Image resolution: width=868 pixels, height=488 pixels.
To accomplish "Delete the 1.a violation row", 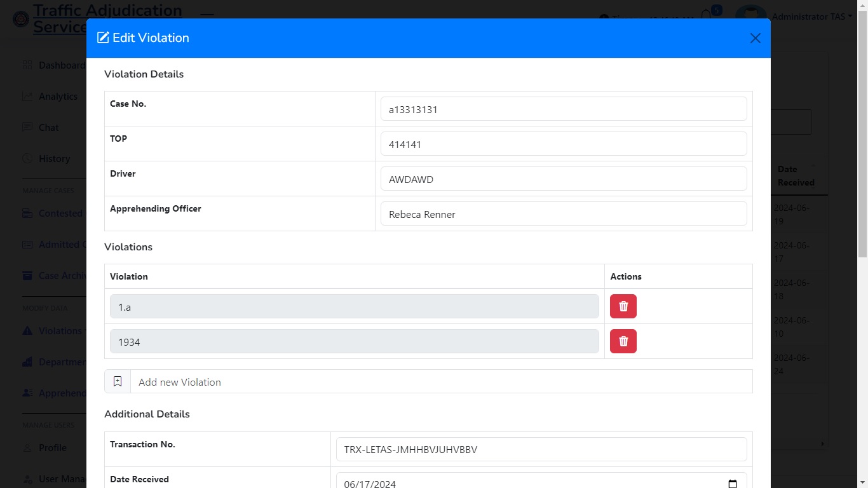I will (623, 306).
